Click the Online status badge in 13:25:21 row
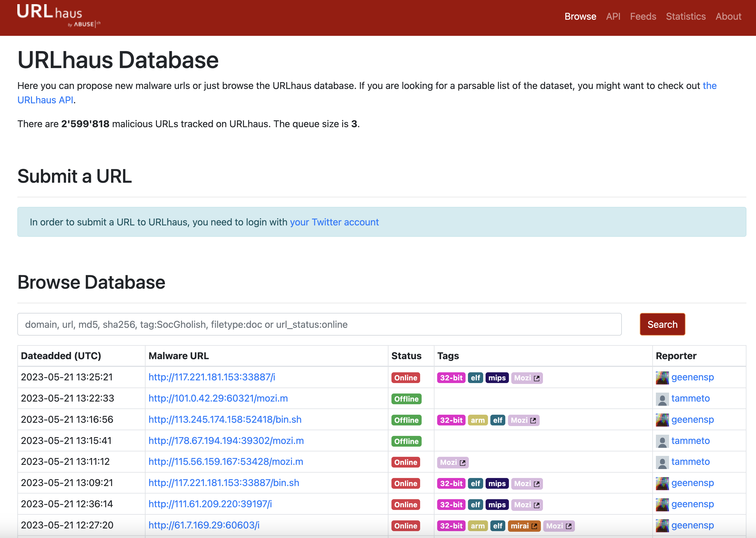Viewport: 756px width, 538px height. pos(406,378)
